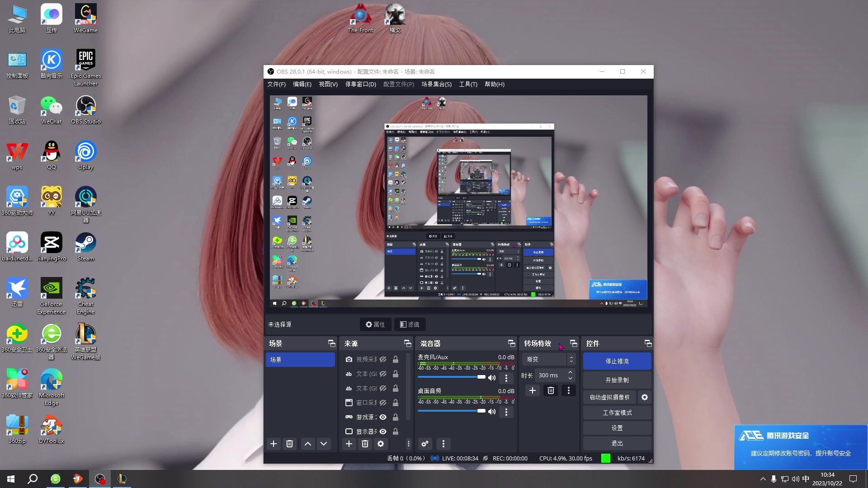868x488 pixels.
Task: Open source 属性 properties button
Action: point(375,324)
